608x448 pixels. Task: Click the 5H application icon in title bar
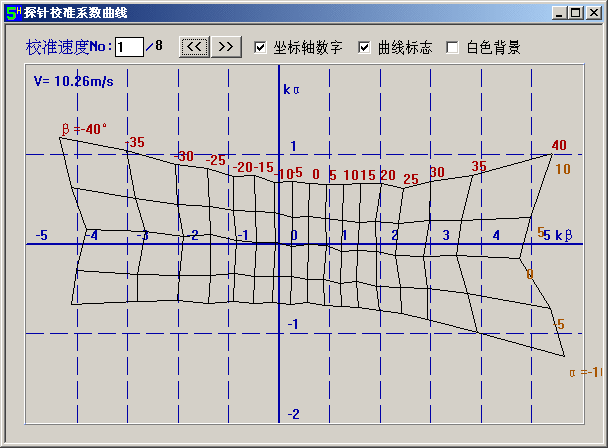[x=12, y=13]
